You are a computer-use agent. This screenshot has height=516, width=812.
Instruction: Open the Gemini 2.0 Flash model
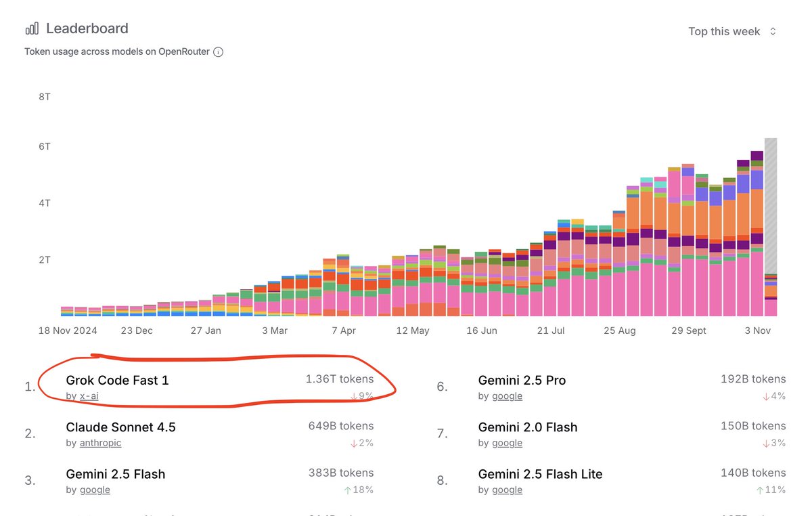coord(528,427)
